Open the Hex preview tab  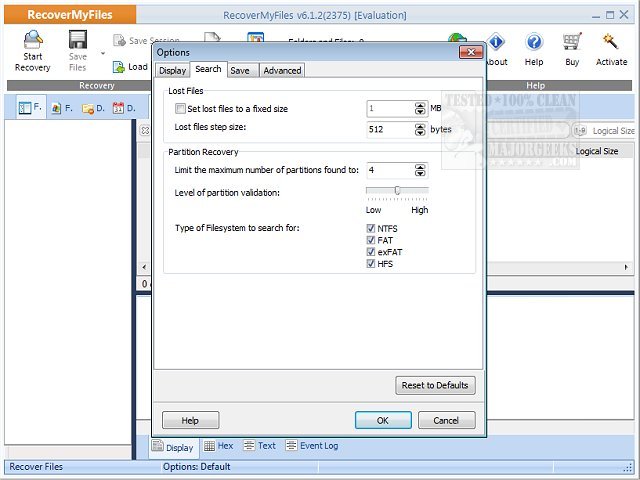click(x=219, y=446)
